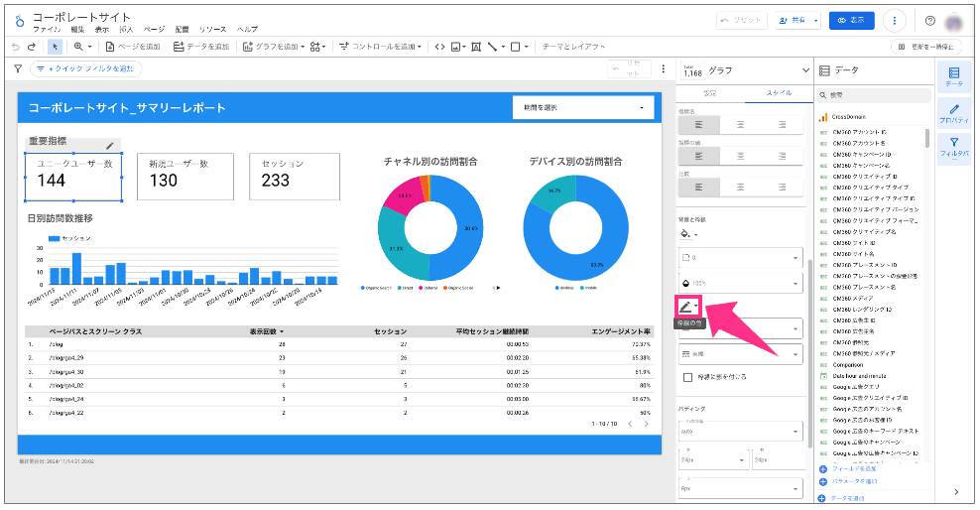Open the 編集 menu
The height and width of the screenshot is (510, 980).
[x=77, y=30]
